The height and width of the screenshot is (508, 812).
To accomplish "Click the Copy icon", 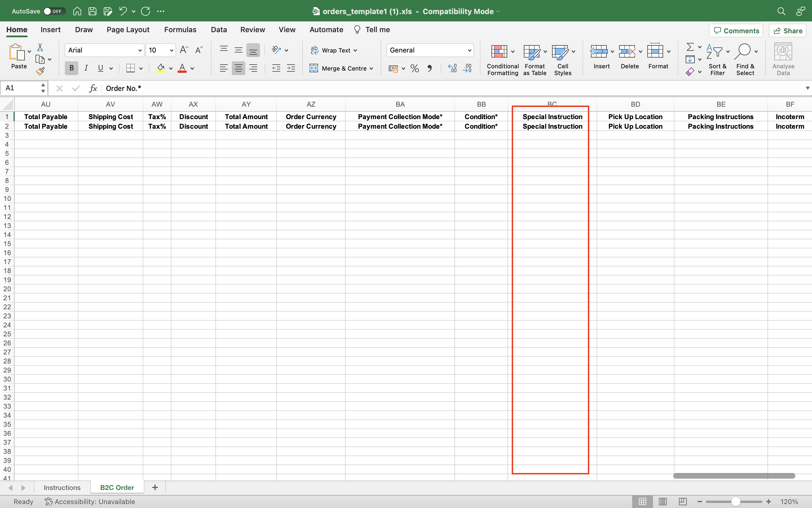I will click(40, 60).
